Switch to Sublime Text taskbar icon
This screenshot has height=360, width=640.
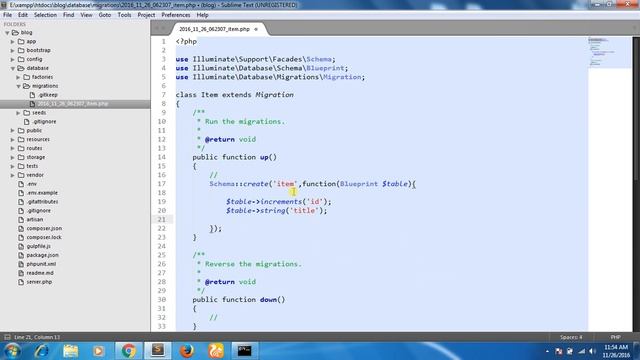pos(158,351)
